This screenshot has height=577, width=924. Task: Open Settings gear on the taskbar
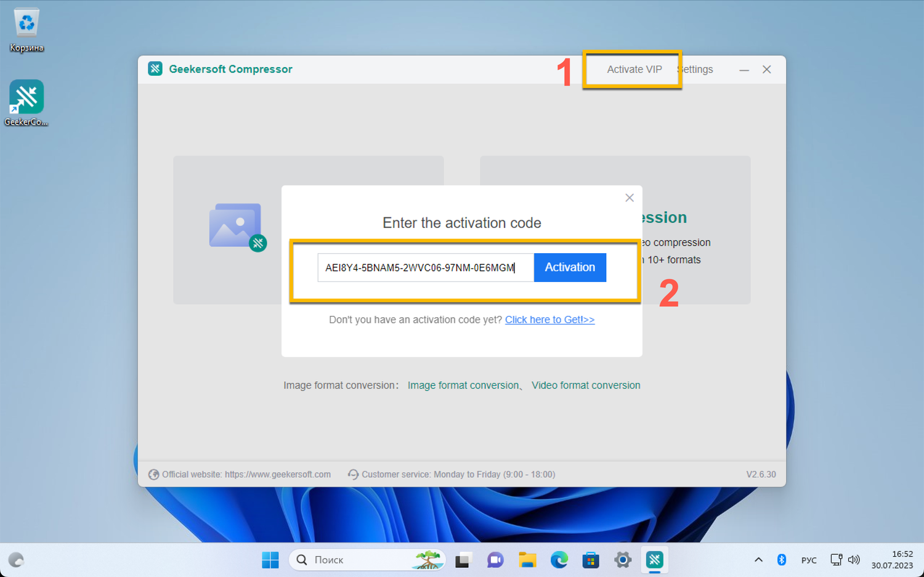(x=623, y=560)
